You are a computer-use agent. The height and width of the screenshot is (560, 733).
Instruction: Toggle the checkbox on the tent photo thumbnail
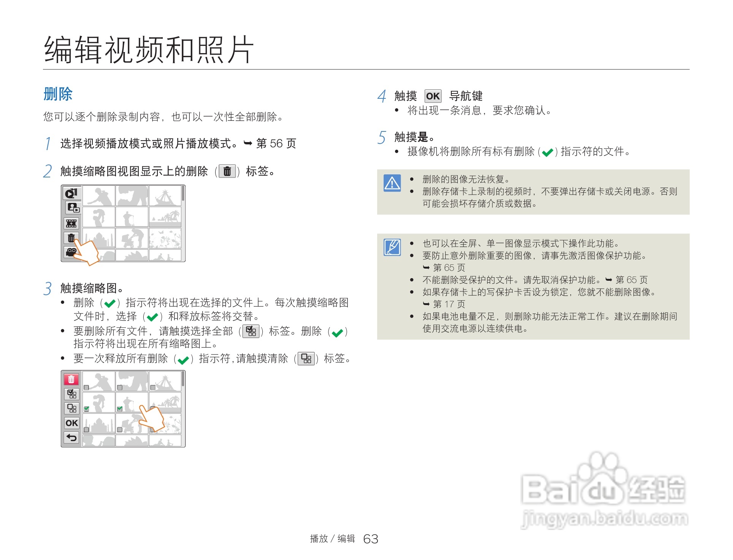coord(152,387)
